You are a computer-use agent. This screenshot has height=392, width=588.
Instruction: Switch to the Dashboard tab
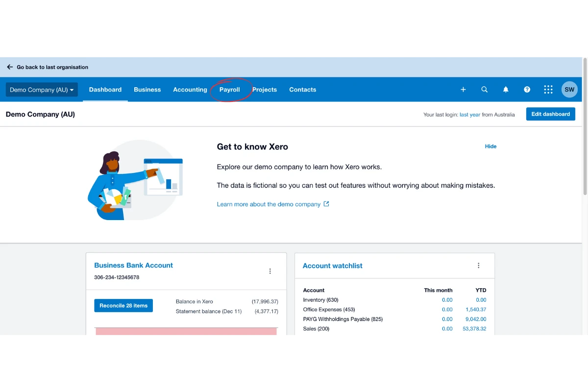105,90
